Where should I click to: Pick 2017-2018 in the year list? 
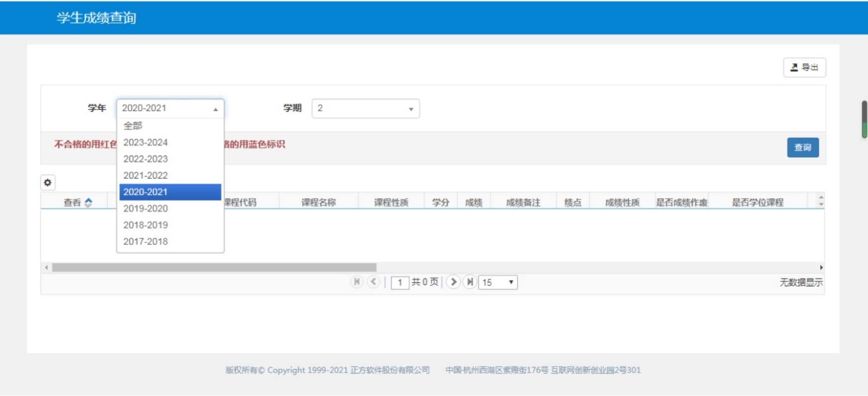pos(145,241)
